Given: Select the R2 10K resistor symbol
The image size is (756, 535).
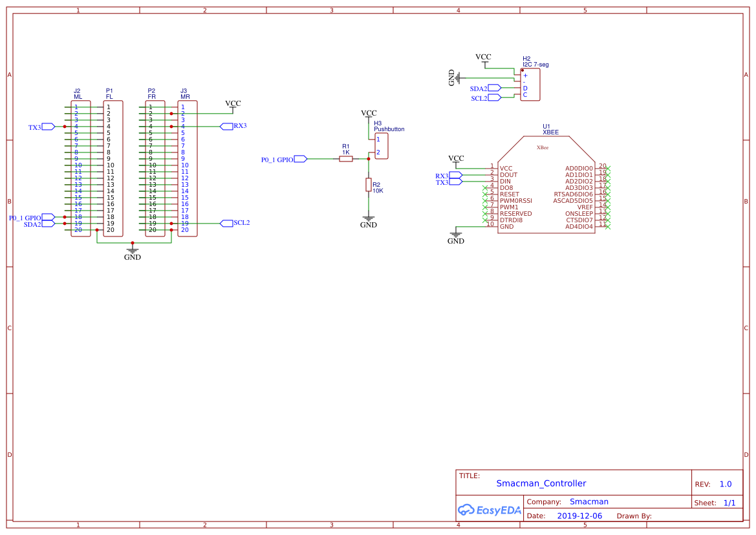Looking at the screenshot, I should pos(369,185).
